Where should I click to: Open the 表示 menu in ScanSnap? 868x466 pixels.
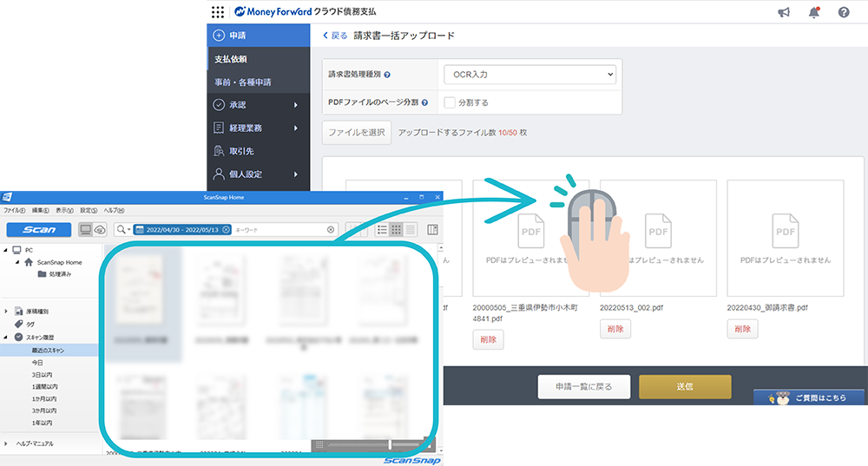(x=64, y=211)
